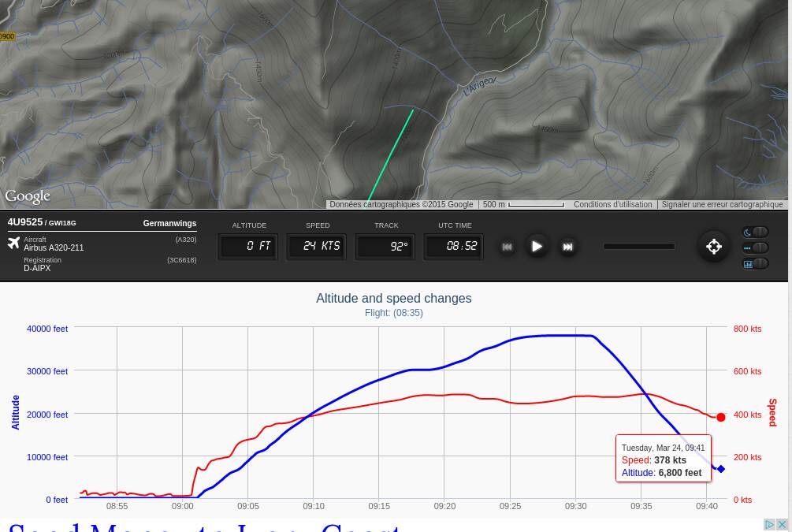Click the (3C6618) hex code text
The image size is (792, 532).
click(182, 260)
